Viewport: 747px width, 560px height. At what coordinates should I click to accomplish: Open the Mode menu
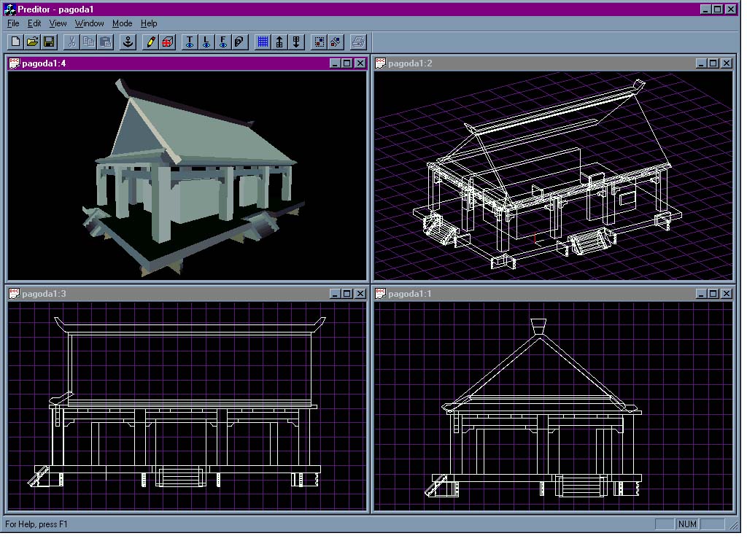pyautogui.click(x=122, y=23)
